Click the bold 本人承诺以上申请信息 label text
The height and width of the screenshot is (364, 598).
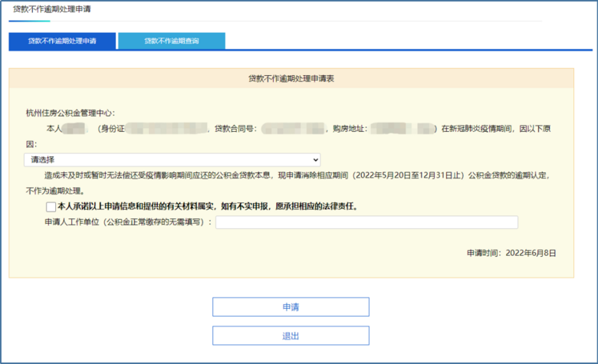(x=207, y=206)
